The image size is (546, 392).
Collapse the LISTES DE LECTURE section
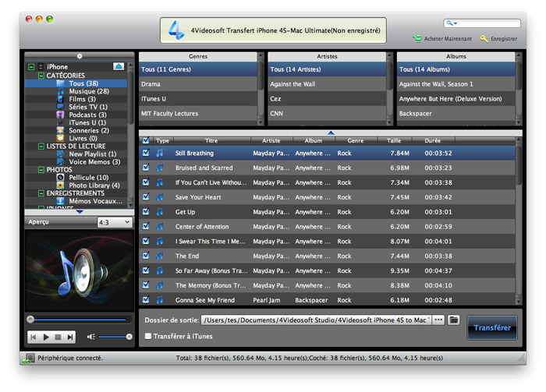[x=41, y=147]
